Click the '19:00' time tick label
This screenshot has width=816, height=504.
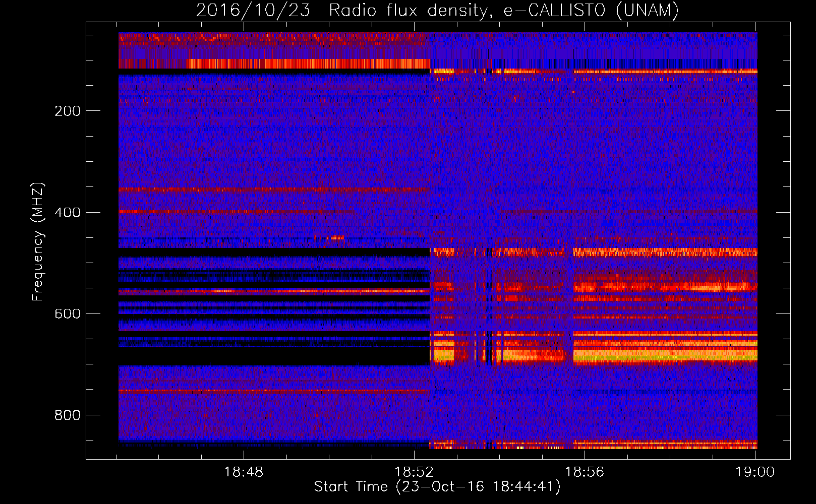coord(755,472)
